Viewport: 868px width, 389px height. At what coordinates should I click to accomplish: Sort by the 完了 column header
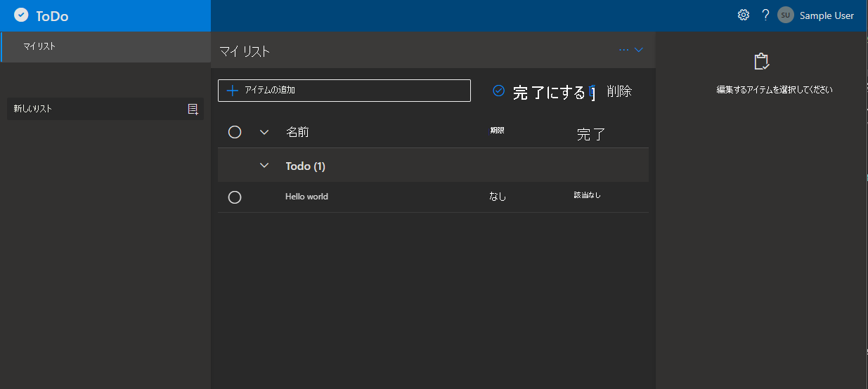(591, 134)
